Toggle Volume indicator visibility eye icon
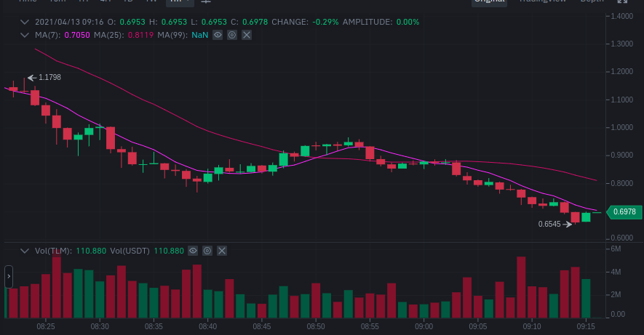This screenshot has width=644, height=335. (x=193, y=251)
